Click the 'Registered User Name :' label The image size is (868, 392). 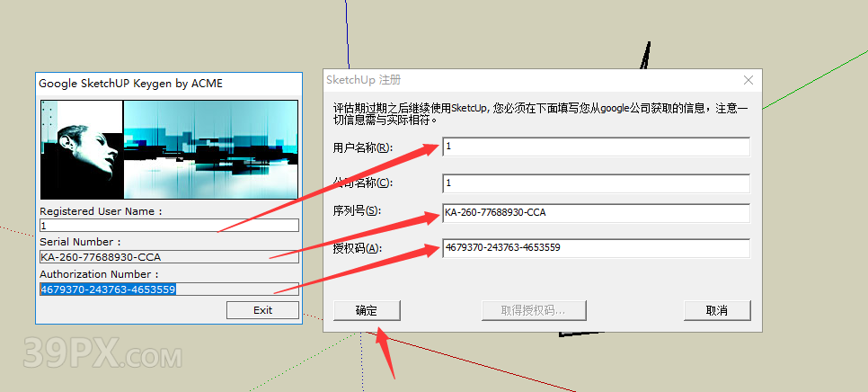[102, 211]
